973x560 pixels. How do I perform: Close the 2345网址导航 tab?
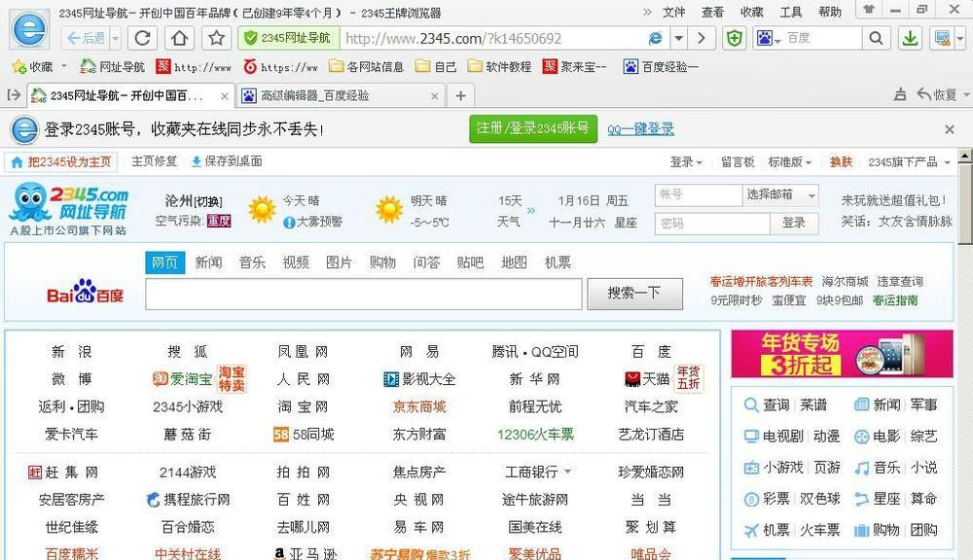(225, 96)
